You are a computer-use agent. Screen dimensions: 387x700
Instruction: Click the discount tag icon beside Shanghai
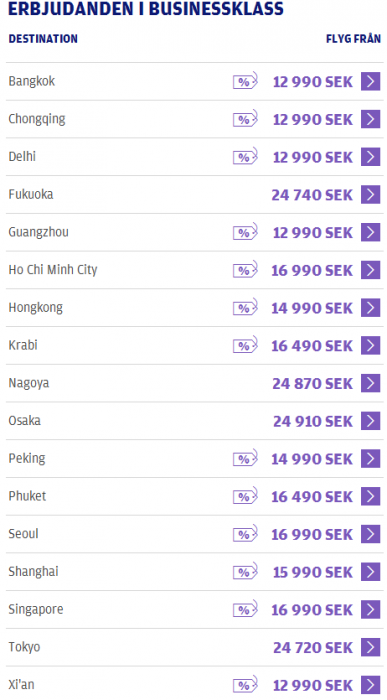(245, 571)
